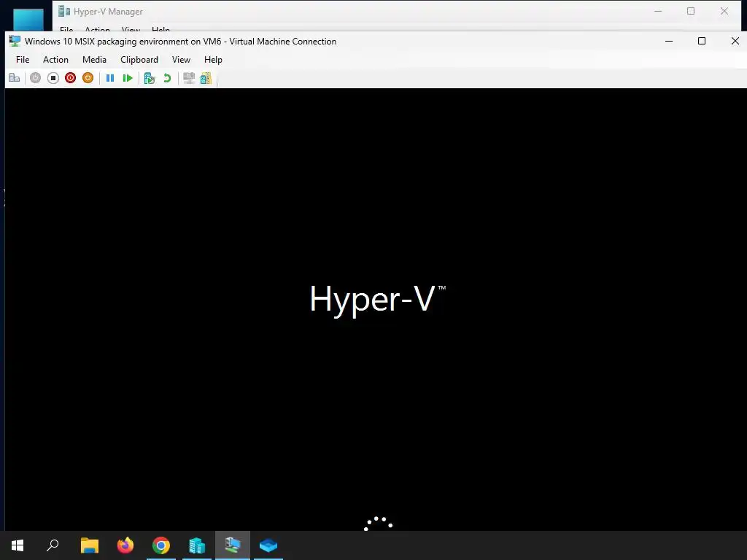Minimize the Hyper-V Manager window

tap(659, 11)
